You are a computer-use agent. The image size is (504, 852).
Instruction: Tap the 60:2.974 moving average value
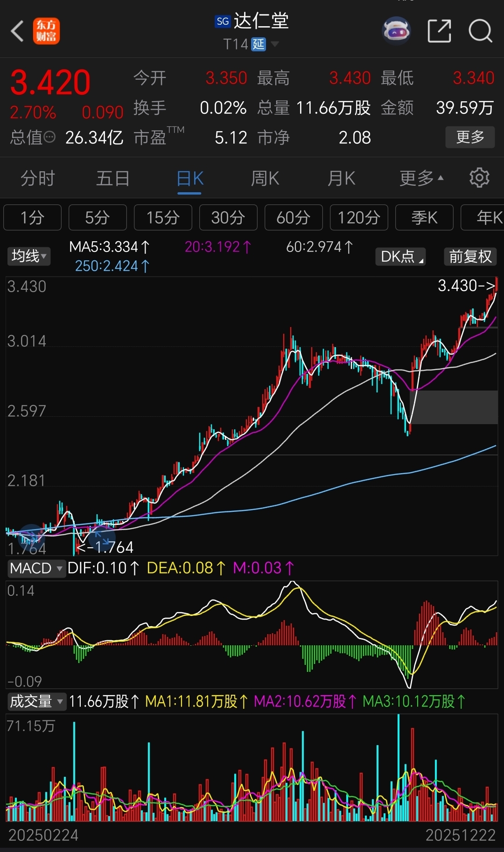click(320, 247)
